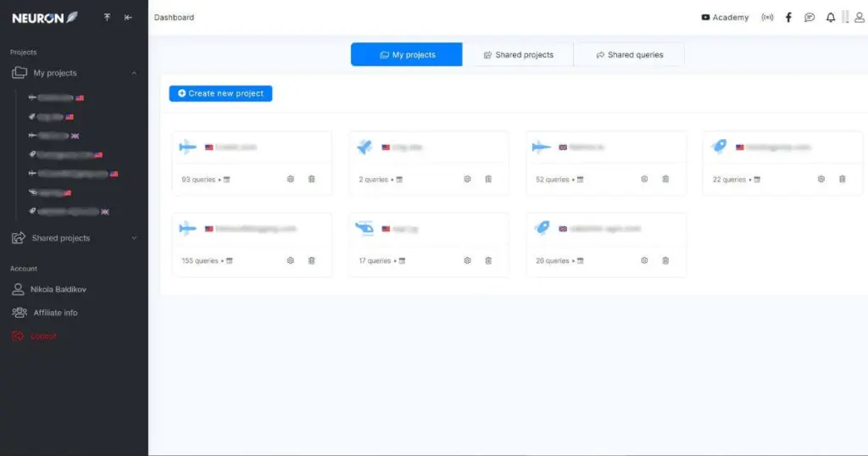The image size is (868, 456).
Task: Click the jet icon on the 2 queries card
Action: click(364, 147)
